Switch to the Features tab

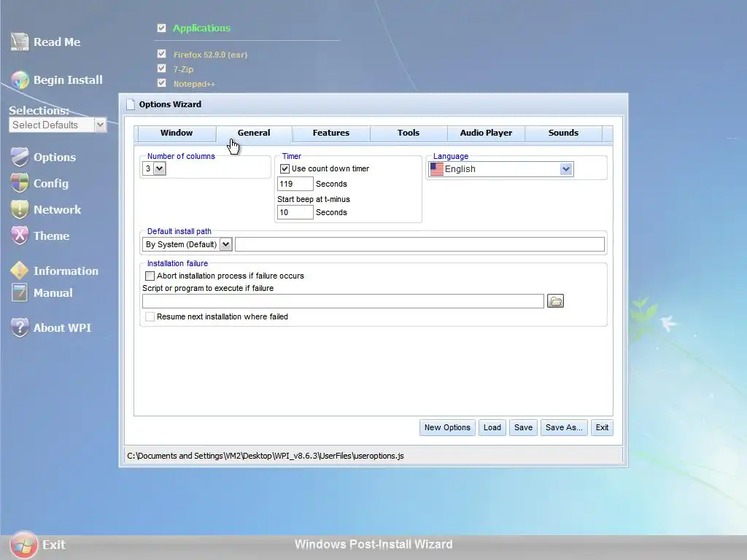331,133
